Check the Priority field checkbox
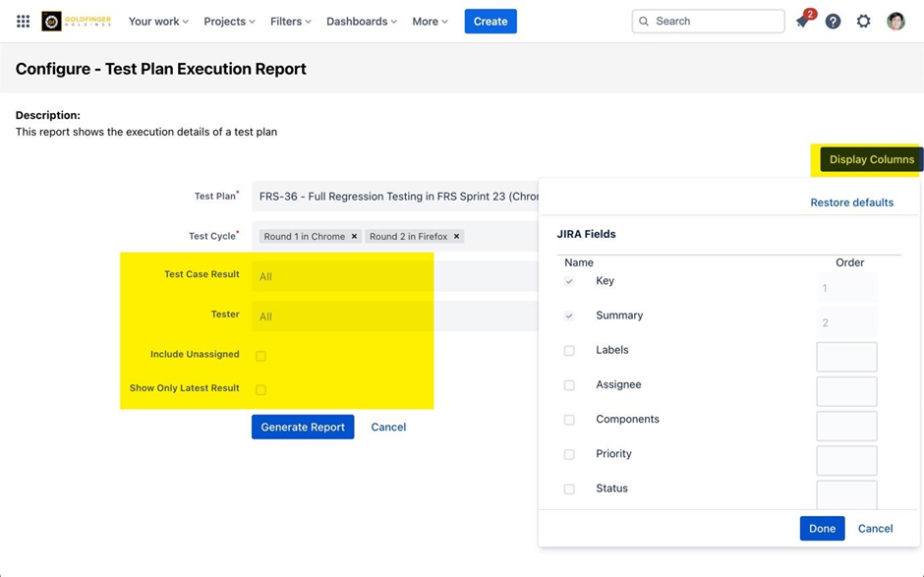The width and height of the screenshot is (924, 577). pyautogui.click(x=569, y=454)
